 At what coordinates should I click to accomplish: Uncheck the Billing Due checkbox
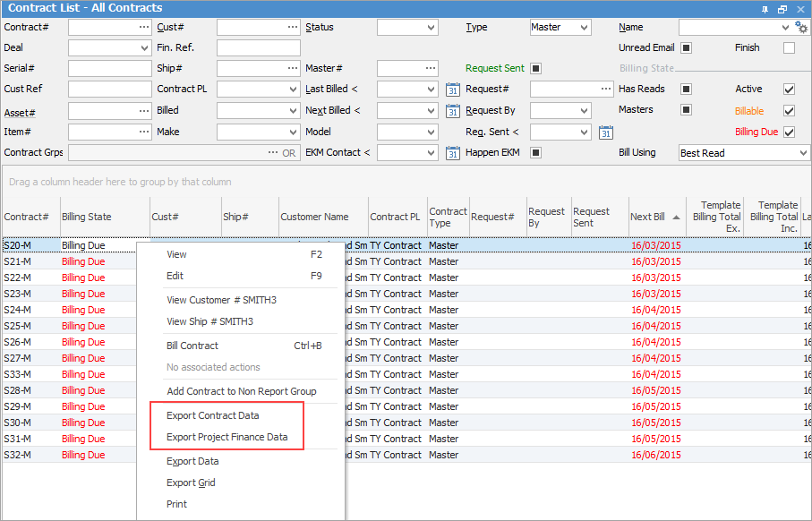(x=789, y=132)
